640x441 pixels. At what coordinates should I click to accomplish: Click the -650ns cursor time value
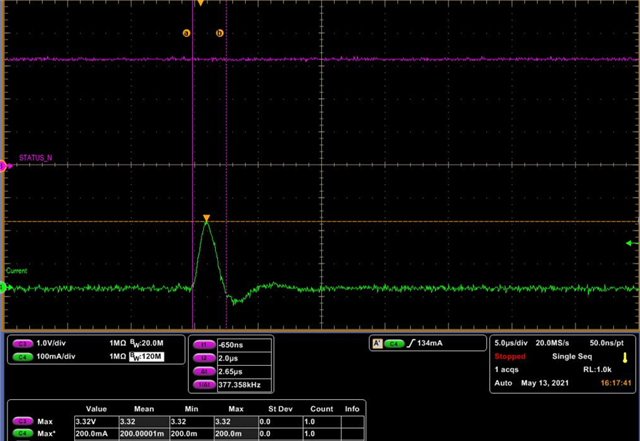(x=231, y=345)
